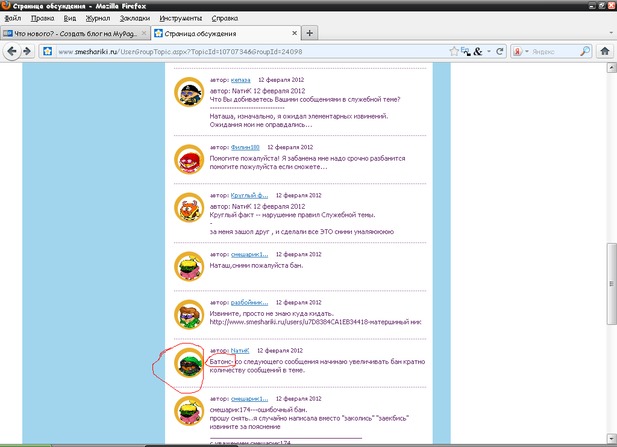Open author link разбойник...

249,302
